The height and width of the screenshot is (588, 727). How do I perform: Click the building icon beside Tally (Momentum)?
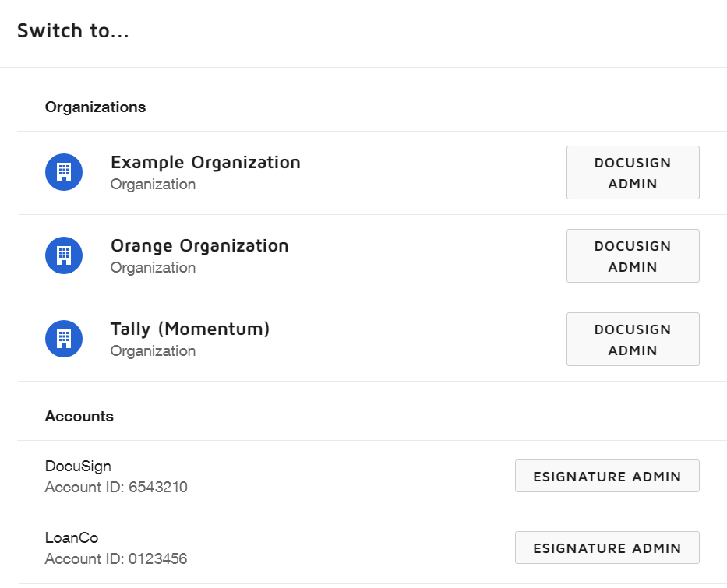[63, 339]
